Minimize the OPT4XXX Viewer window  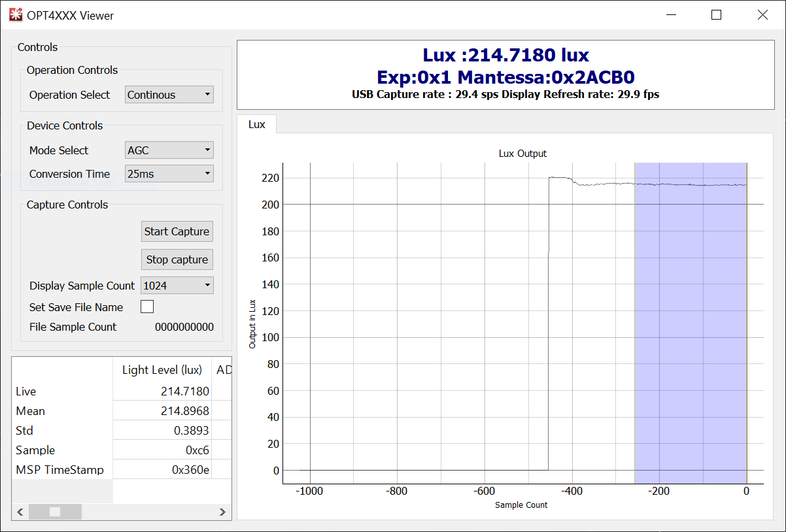(x=670, y=15)
